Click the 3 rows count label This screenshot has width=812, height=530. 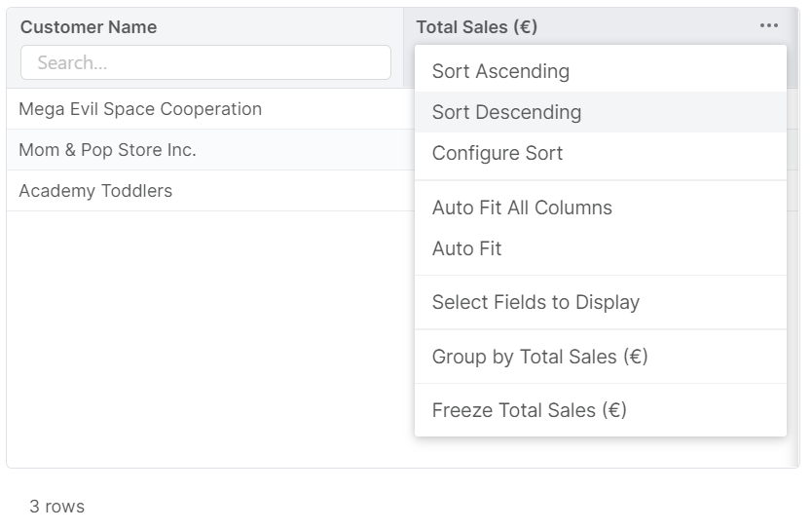[x=56, y=507]
